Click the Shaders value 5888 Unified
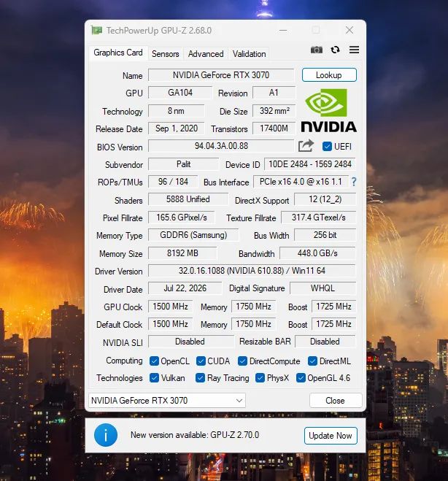This screenshot has width=448, height=481. pyautogui.click(x=188, y=199)
